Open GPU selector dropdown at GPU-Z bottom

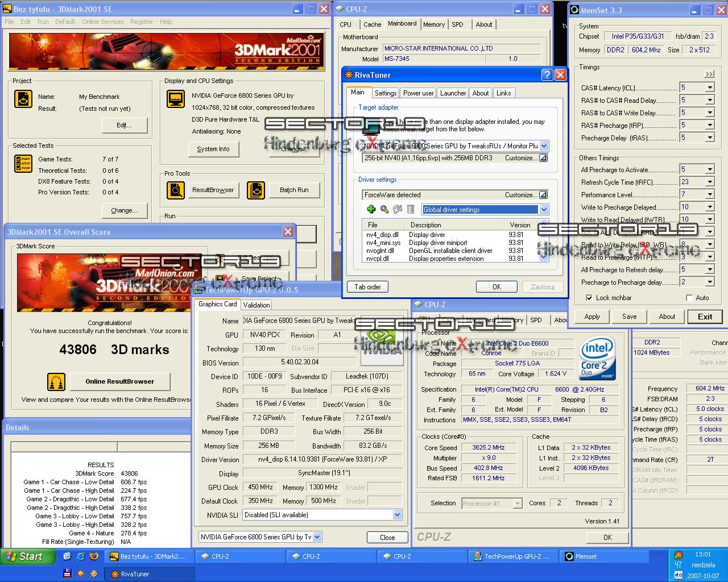tap(317, 537)
